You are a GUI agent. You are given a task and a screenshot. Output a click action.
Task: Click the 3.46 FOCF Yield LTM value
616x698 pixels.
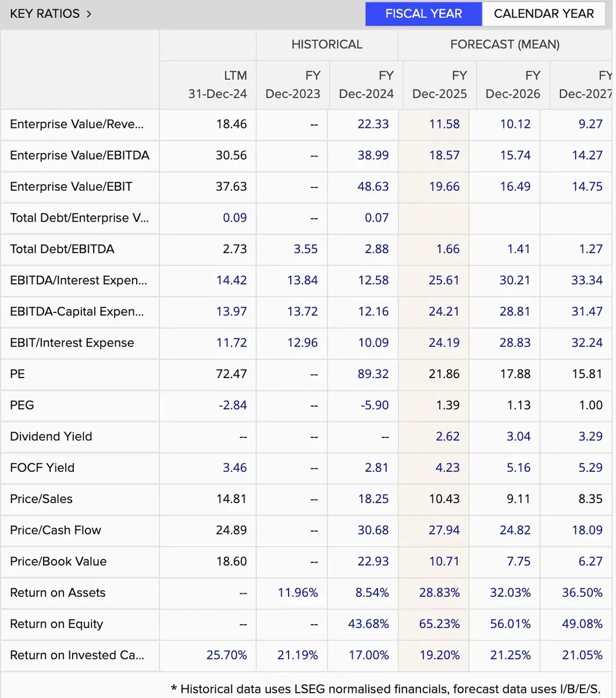point(235,468)
